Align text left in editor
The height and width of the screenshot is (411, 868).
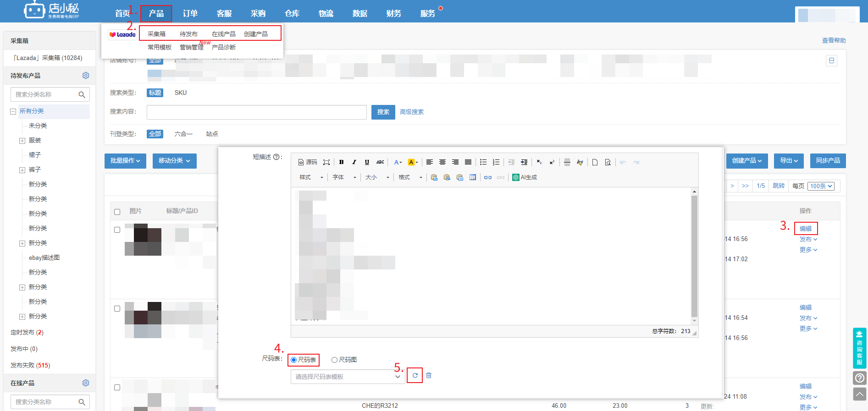pos(430,162)
